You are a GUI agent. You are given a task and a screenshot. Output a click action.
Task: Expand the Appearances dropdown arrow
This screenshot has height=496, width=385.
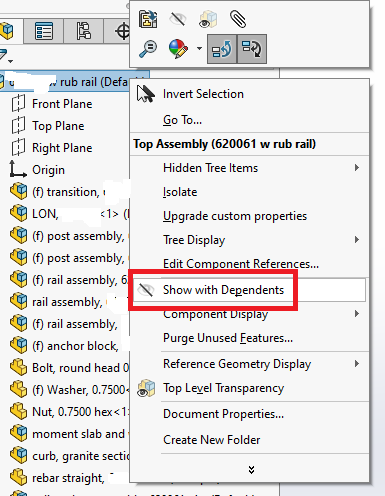[199, 49]
